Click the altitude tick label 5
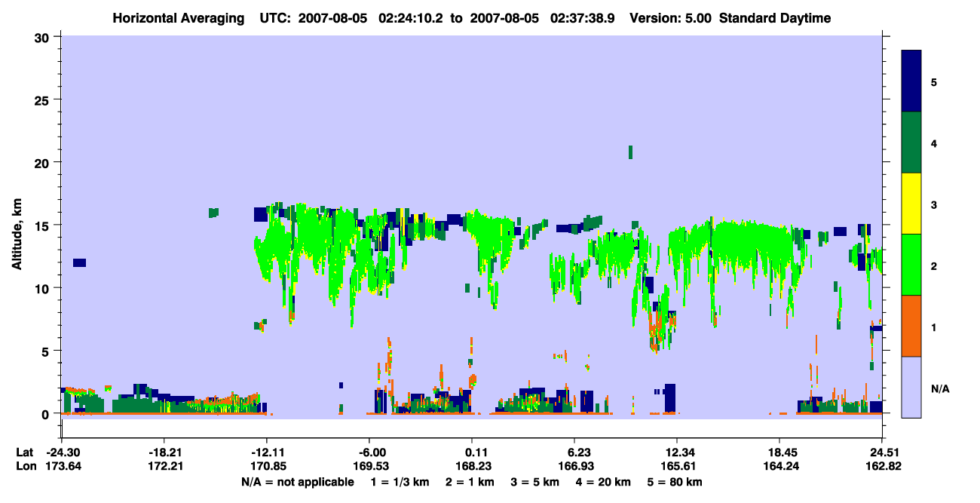Image resolution: width=980 pixels, height=503 pixels. tap(47, 351)
